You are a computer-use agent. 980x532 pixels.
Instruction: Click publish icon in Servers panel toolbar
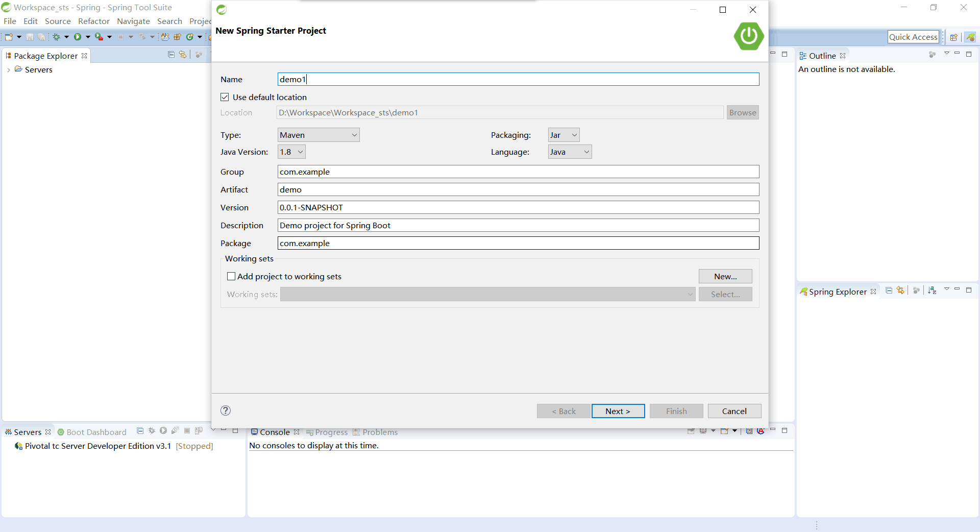point(199,431)
